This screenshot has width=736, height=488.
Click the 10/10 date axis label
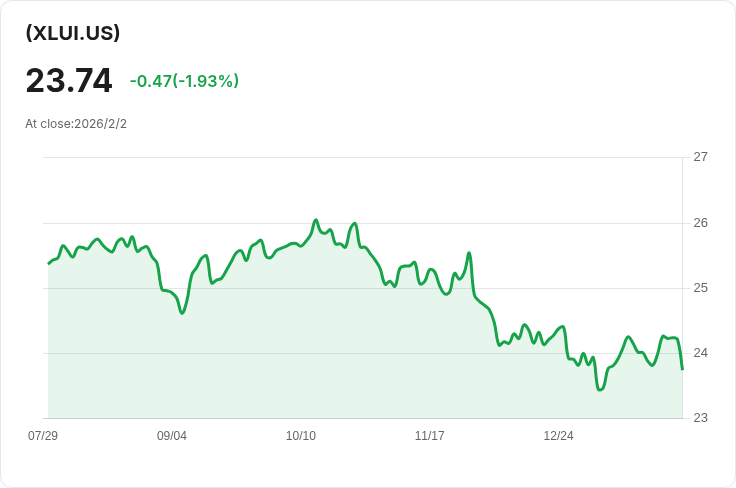301,436
